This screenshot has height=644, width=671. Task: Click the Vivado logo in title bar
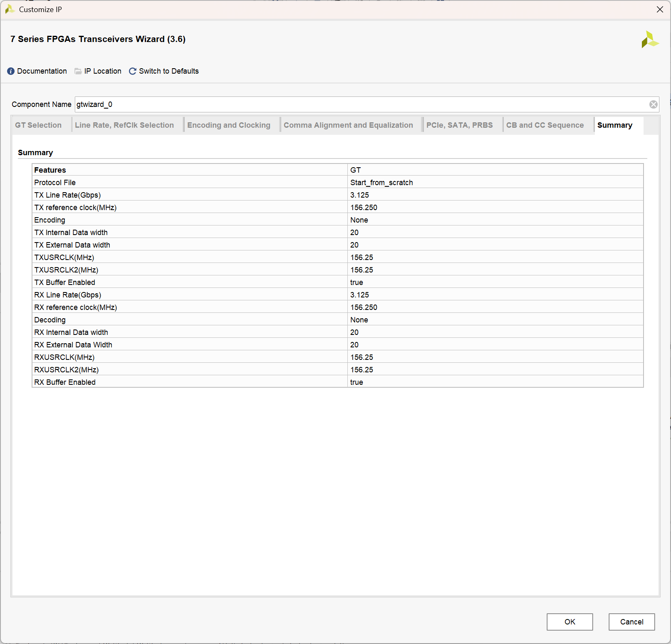point(10,9)
